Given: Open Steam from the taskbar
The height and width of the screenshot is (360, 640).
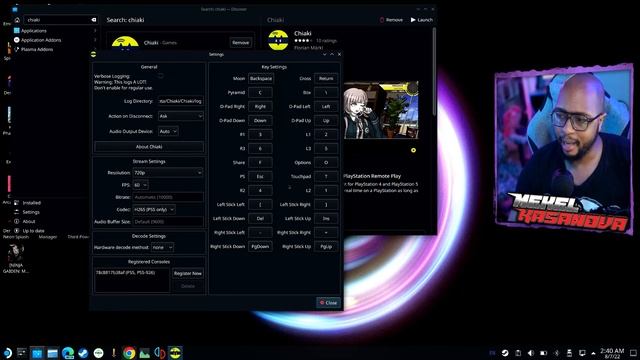Looking at the screenshot, I should (83, 353).
